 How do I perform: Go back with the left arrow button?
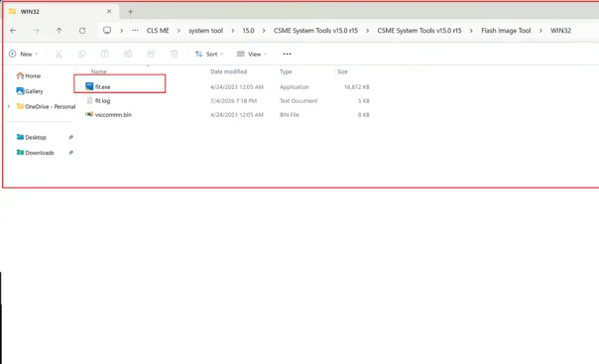click(13, 31)
